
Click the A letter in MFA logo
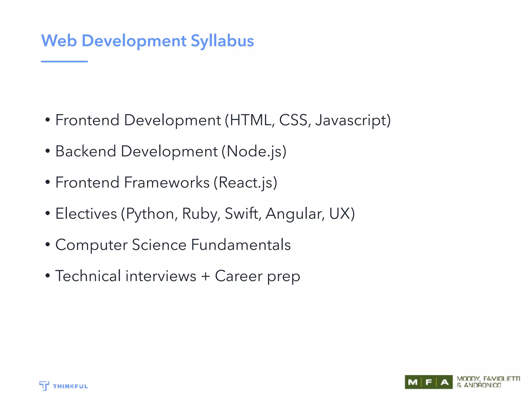[x=445, y=382]
